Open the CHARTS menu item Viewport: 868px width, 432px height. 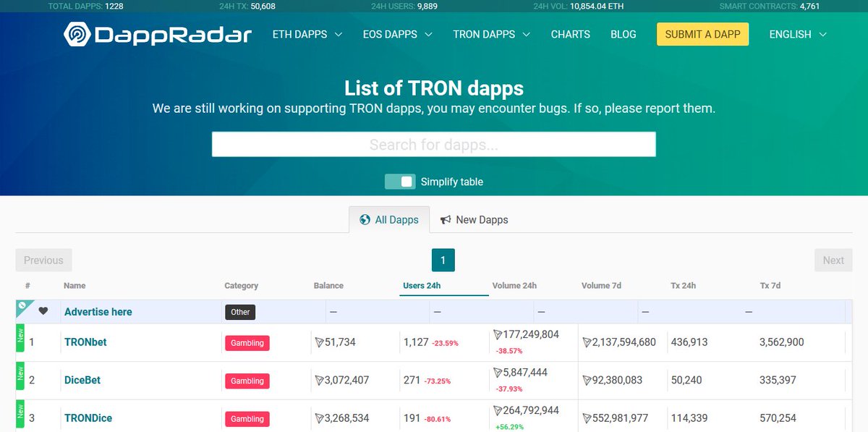click(x=571, y=34)
